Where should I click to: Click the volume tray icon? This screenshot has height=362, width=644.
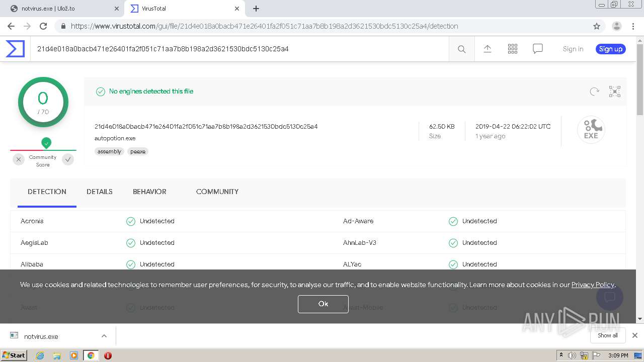[x=572, y=355]
